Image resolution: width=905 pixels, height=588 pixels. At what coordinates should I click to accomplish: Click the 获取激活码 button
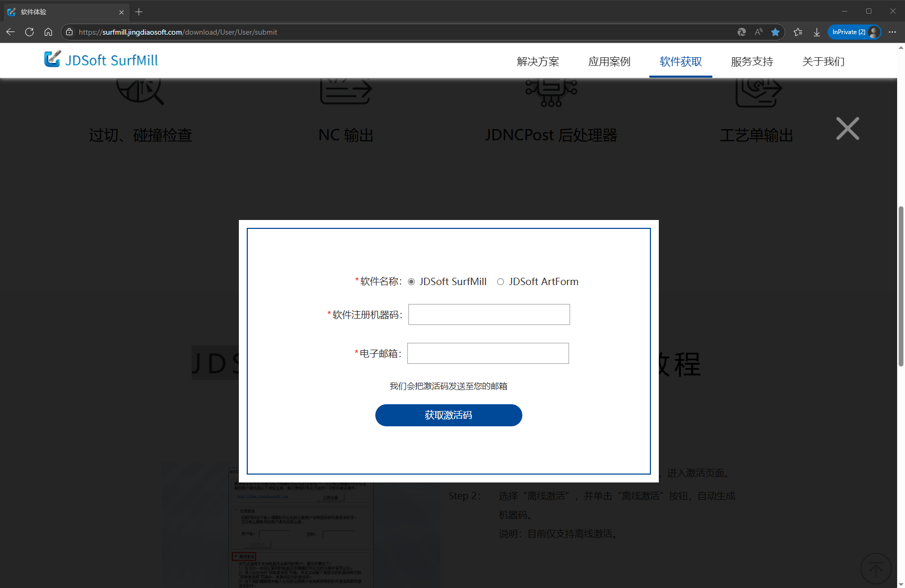click(x=449, y=415)
